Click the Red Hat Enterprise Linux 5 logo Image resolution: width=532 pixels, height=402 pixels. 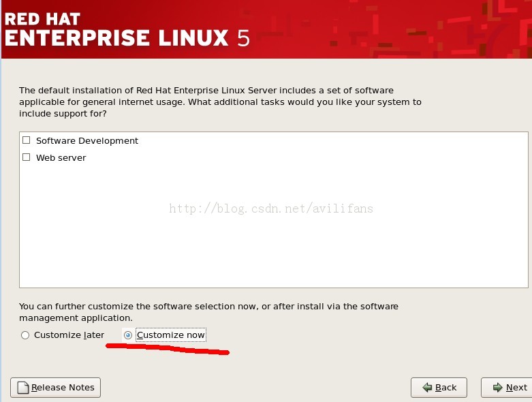pyautogui.click(x=127, y=29)
